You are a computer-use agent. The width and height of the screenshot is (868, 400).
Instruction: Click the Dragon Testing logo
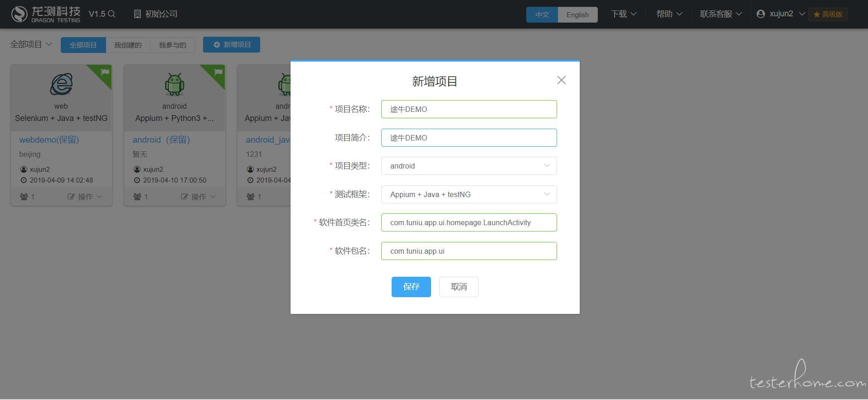click(x=45, y=14)
